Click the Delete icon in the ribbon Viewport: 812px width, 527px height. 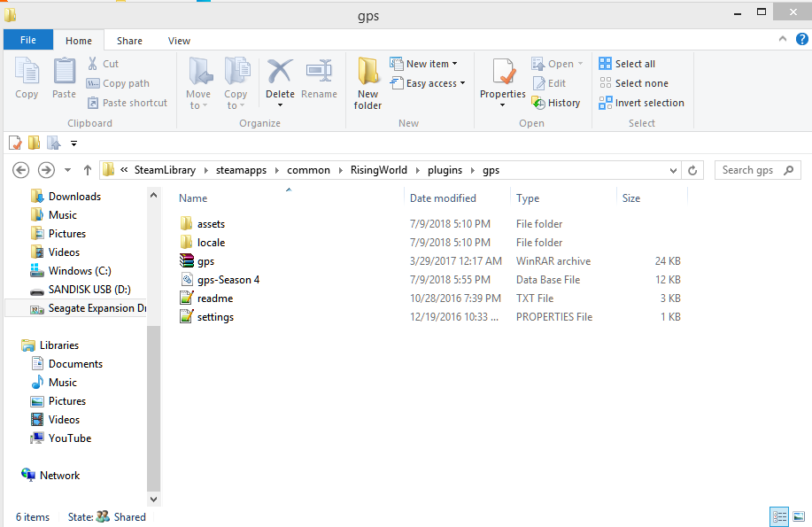click(280, 73)
